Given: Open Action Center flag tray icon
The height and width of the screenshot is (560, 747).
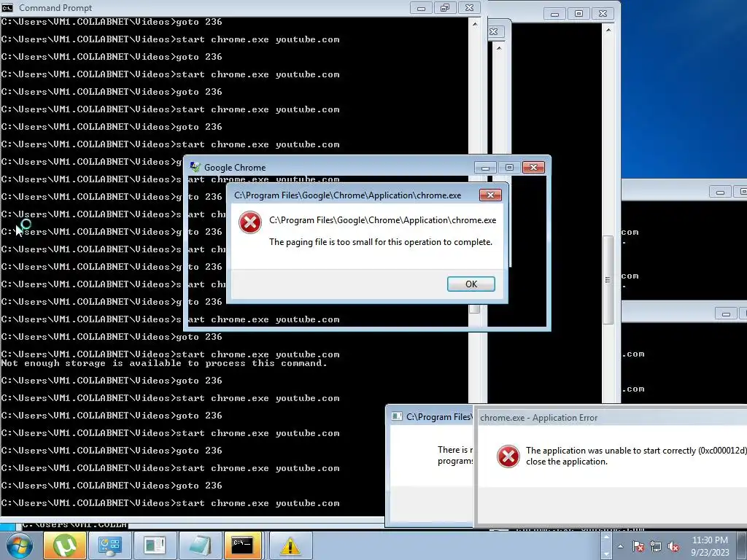Looking at the screenshot, I should coord(638,547).
